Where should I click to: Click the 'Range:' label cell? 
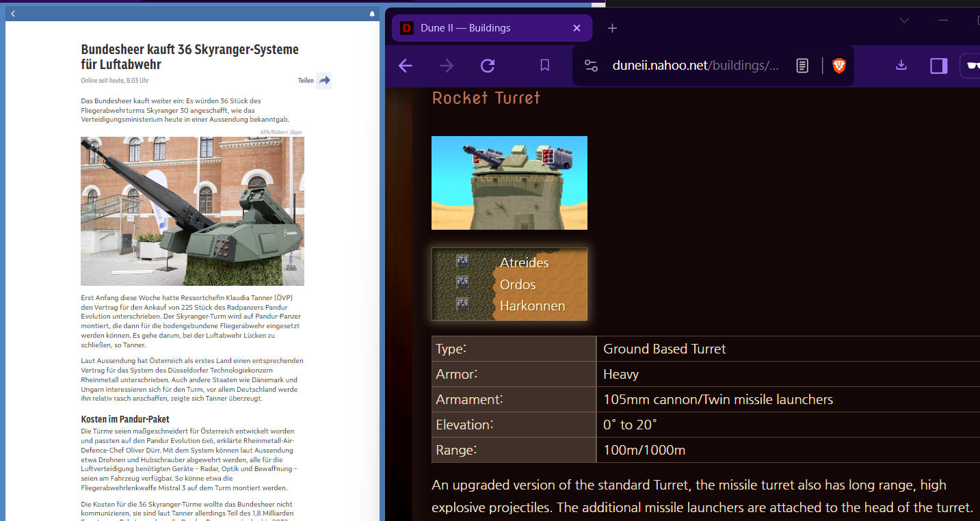[x=514, y=450]
